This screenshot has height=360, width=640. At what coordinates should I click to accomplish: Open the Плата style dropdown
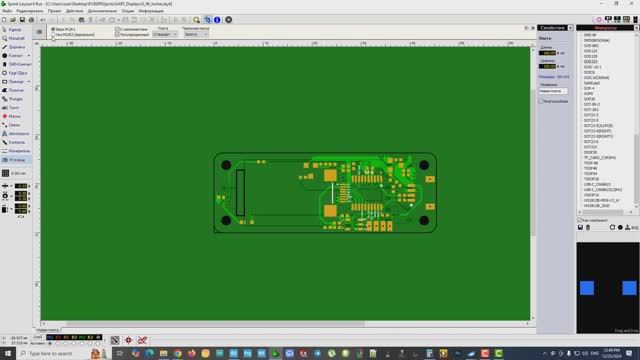[165, 35]
